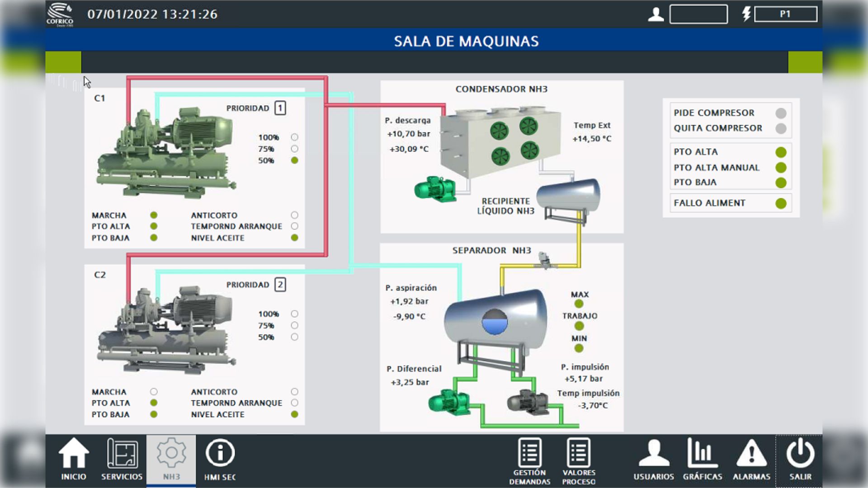Click the empty username field
868x488 pixels.
(x=698, y=14)
